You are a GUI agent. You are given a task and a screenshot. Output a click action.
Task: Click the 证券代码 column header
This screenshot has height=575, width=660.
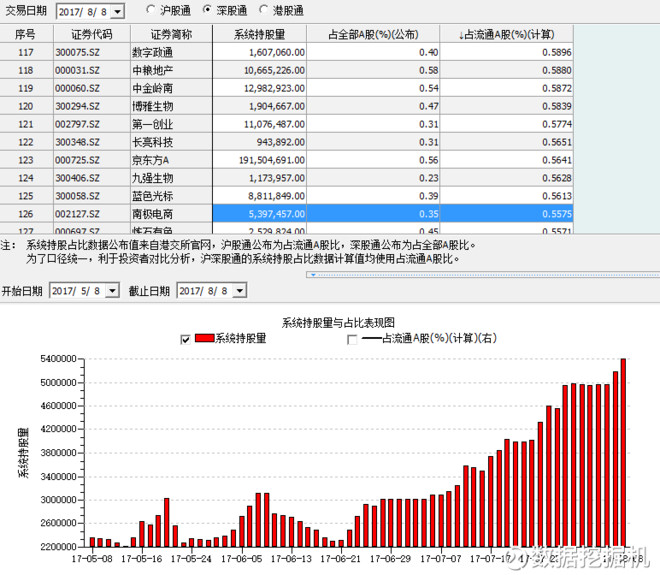(88, 34)
